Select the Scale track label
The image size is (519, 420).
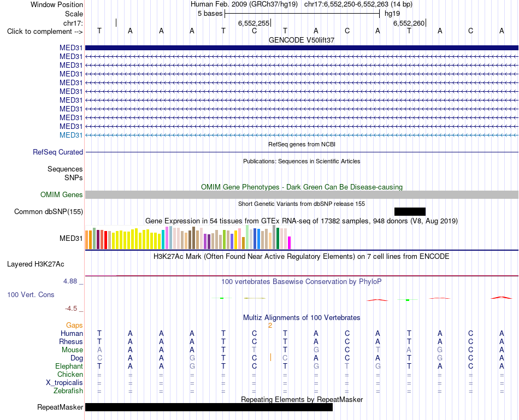[74, 14]
